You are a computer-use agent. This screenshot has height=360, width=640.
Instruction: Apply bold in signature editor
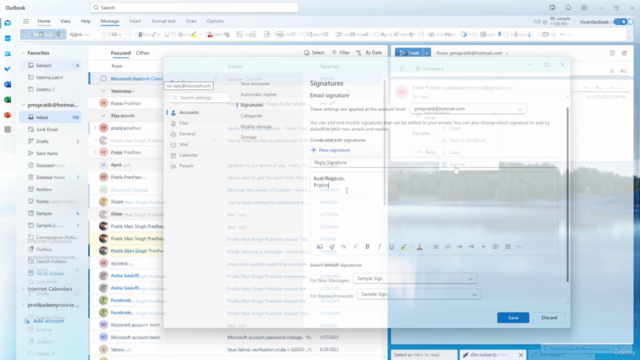[x=367, y=247]
